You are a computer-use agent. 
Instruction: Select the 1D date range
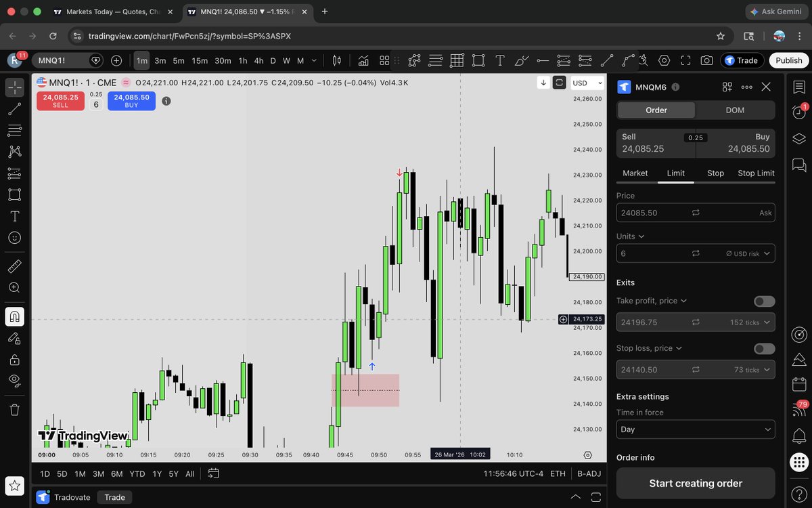click(45, 474)
